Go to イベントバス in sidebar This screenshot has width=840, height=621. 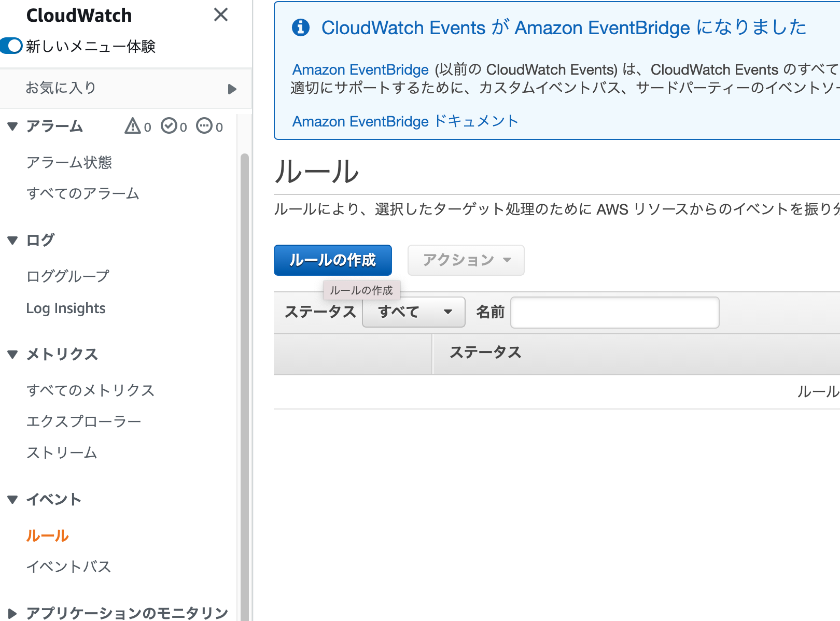coord(68,567)
